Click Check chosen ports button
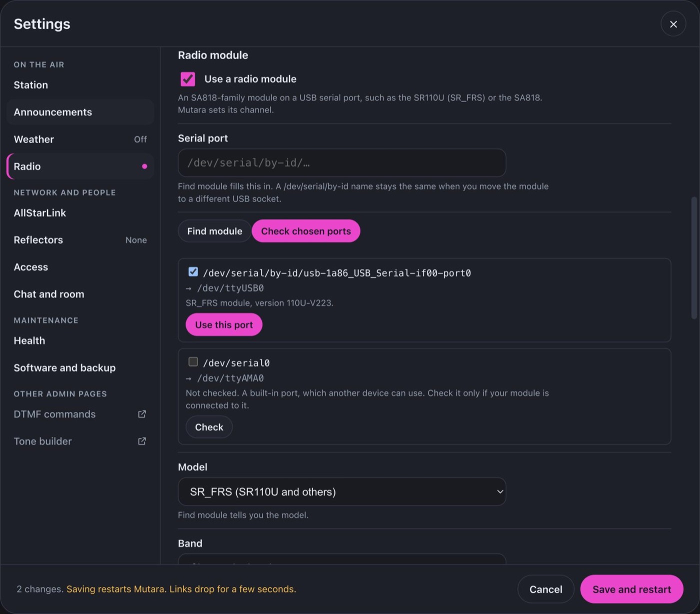 click(x=306, y=231)
